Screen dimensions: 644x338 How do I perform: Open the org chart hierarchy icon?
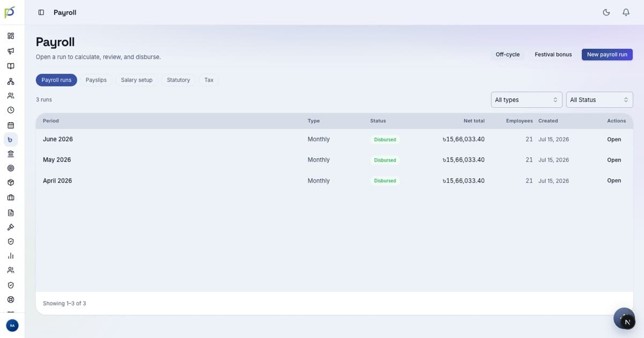click(x=11, y=82)
